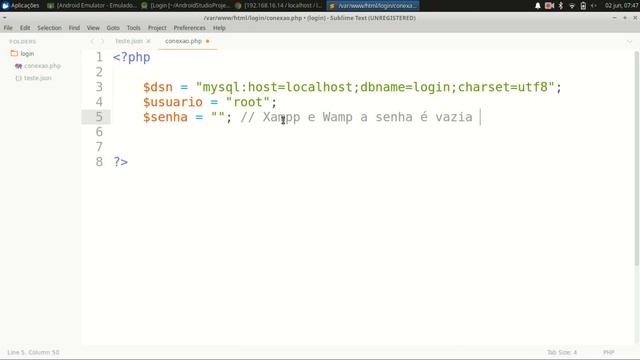Collapse the login folder in sidebar

click(x=27, y=53)
